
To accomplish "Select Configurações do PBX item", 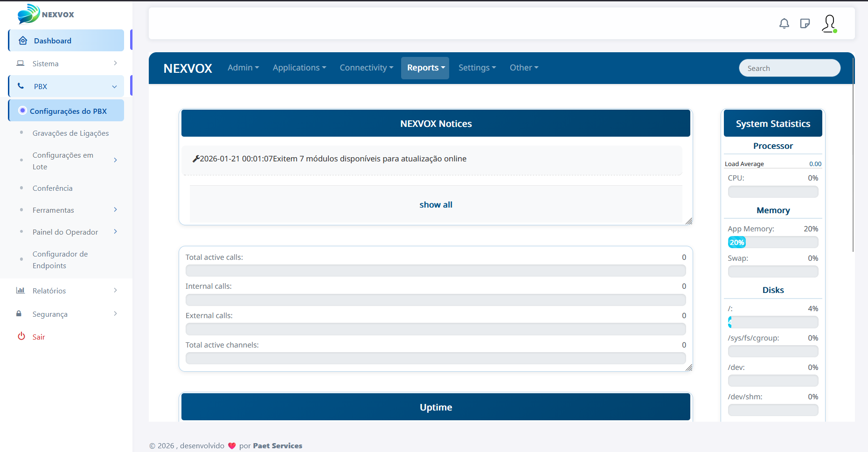I will click(x=66, y=111).
